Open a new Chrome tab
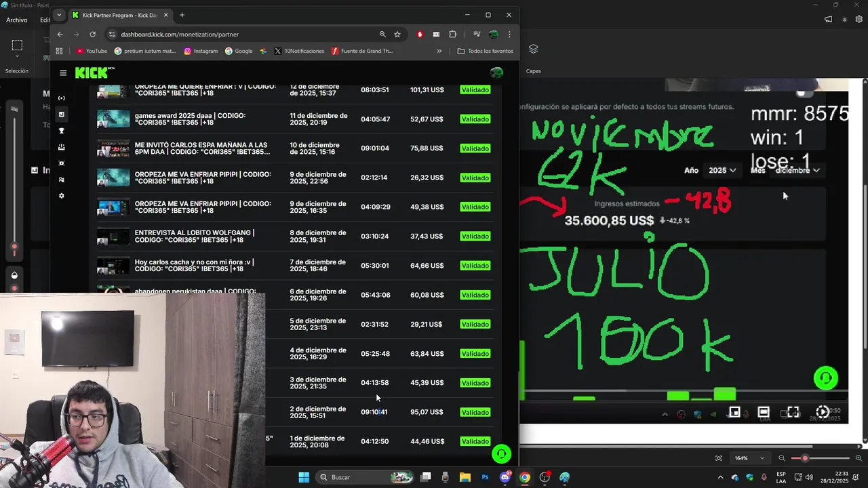The height and width of the screenshot is (488, 868). (182, 15)
